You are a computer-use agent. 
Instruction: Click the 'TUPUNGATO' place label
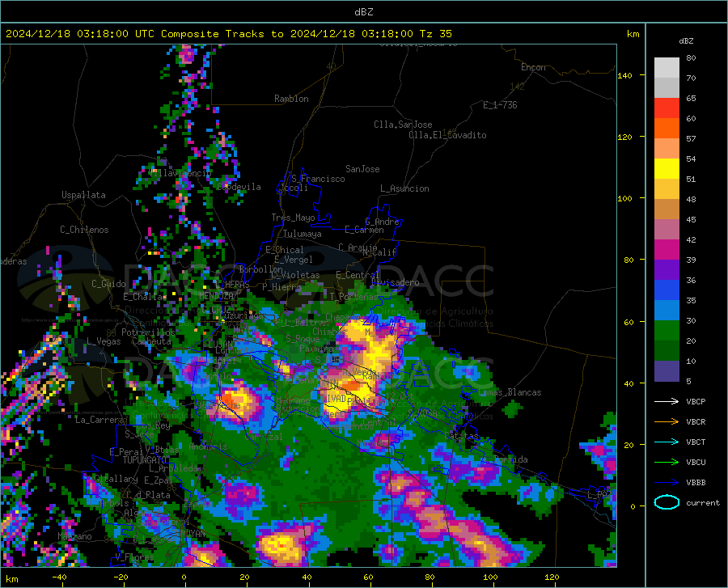pyautogui.click(x=145, y=460)
